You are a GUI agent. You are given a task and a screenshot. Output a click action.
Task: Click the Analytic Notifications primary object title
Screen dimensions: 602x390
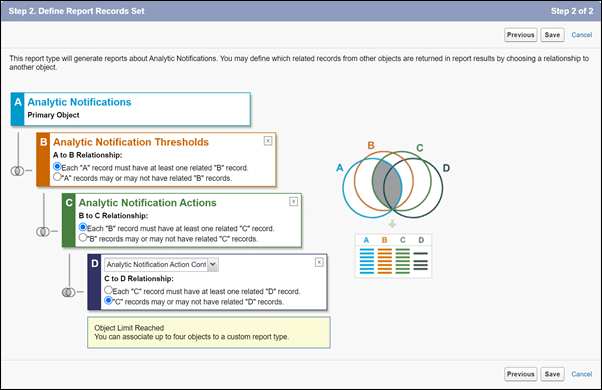pos(79,102)
